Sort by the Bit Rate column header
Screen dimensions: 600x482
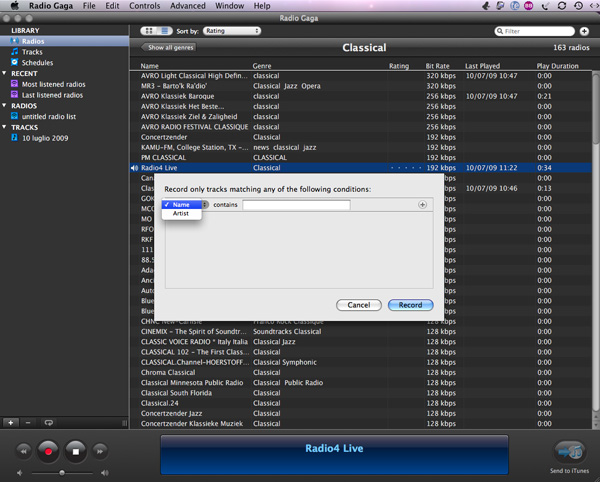(x=437, y=66)
